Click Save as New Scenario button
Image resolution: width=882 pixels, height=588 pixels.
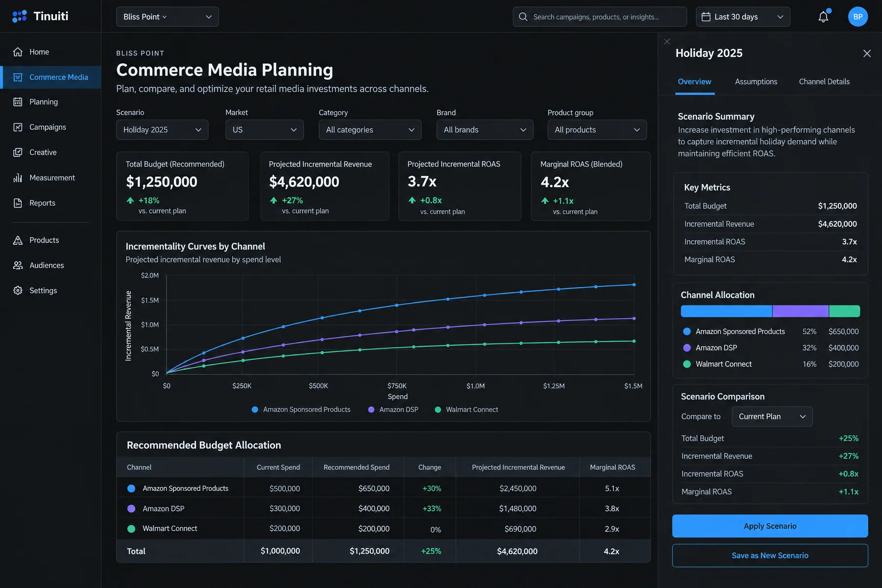(x=770, y=556)
